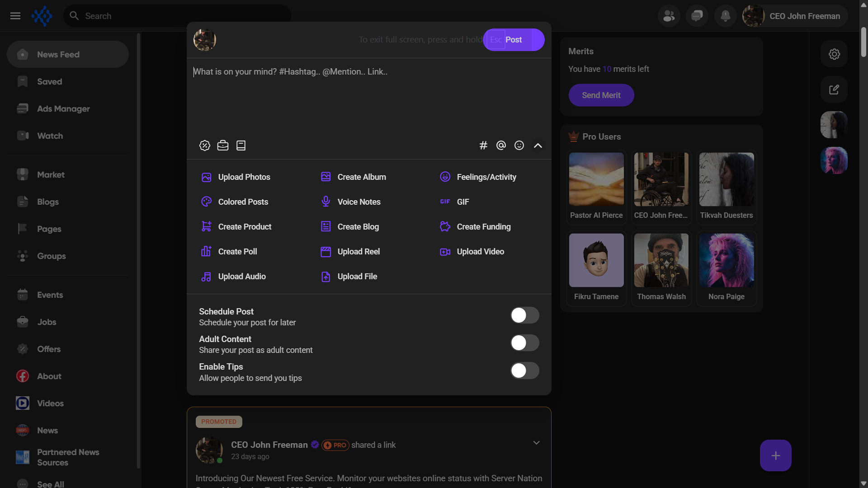Click the purple Post button
868x488 pixels.
click(x=520, y=40)
